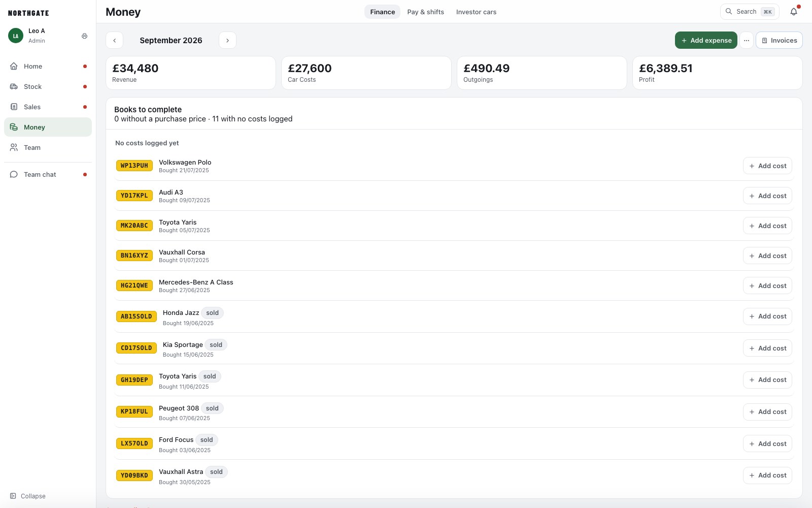Screen dimensions: 812x508
Task: Add cost for Peugeot 308
Action: tap(767, 411)
